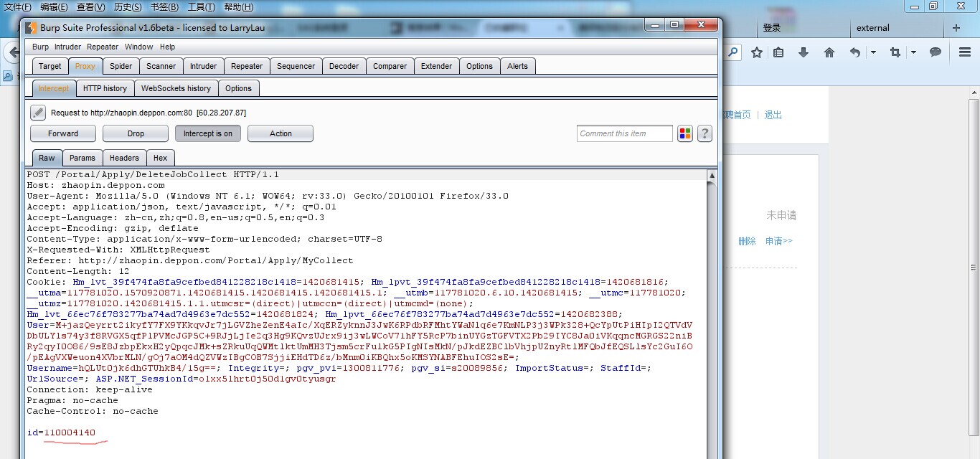Screen dimensions: 980x459
Task: Click the Forward button
Action: pos(63,133)
